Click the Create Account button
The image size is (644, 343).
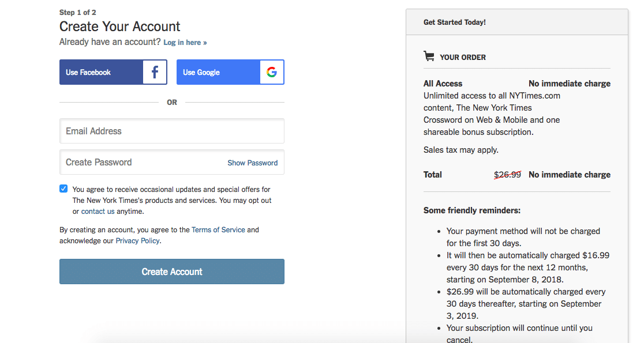click(172, 272)
